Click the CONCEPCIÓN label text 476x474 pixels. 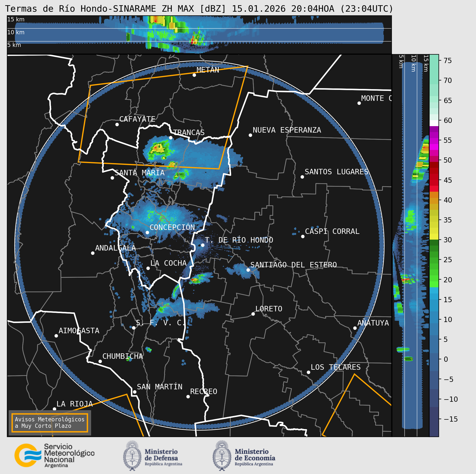click(172, 227)
